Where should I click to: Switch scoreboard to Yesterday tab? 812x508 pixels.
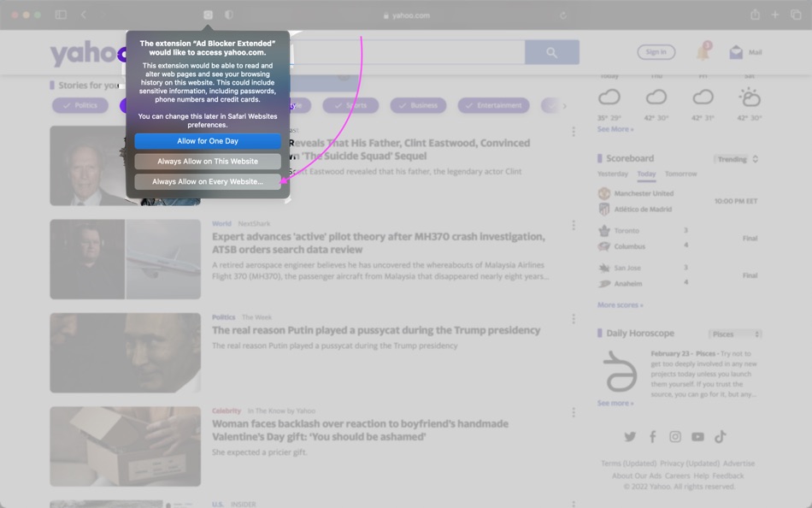pos(613,174)
